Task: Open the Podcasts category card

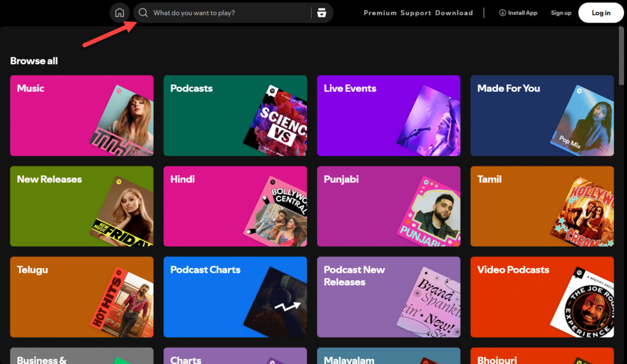Action: coord(235,116)
